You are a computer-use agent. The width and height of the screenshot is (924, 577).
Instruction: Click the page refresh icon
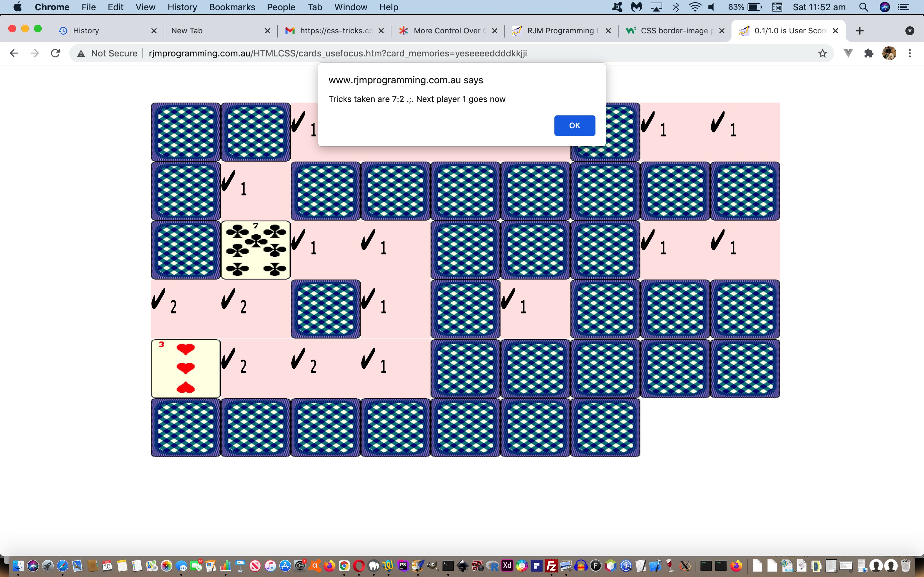(56, 53)
